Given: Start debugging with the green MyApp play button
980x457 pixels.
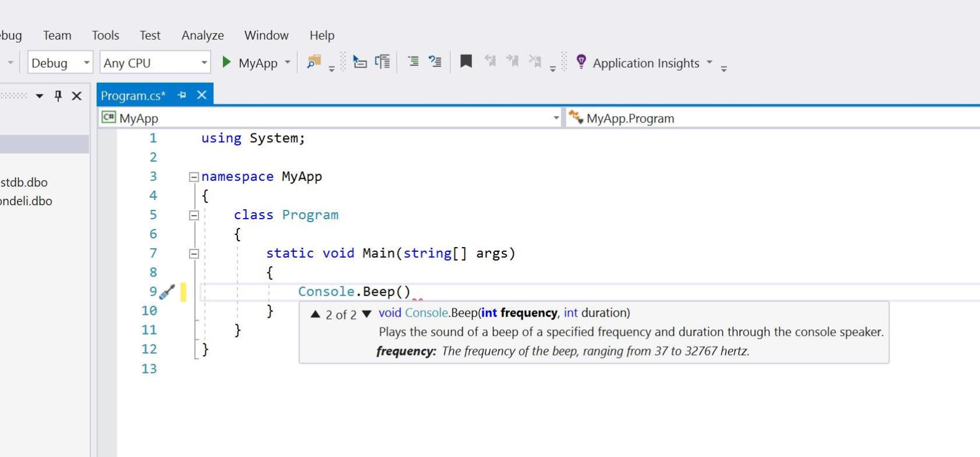Looking at the screenshot, I should pyautogui.click(x=227, y=62).
